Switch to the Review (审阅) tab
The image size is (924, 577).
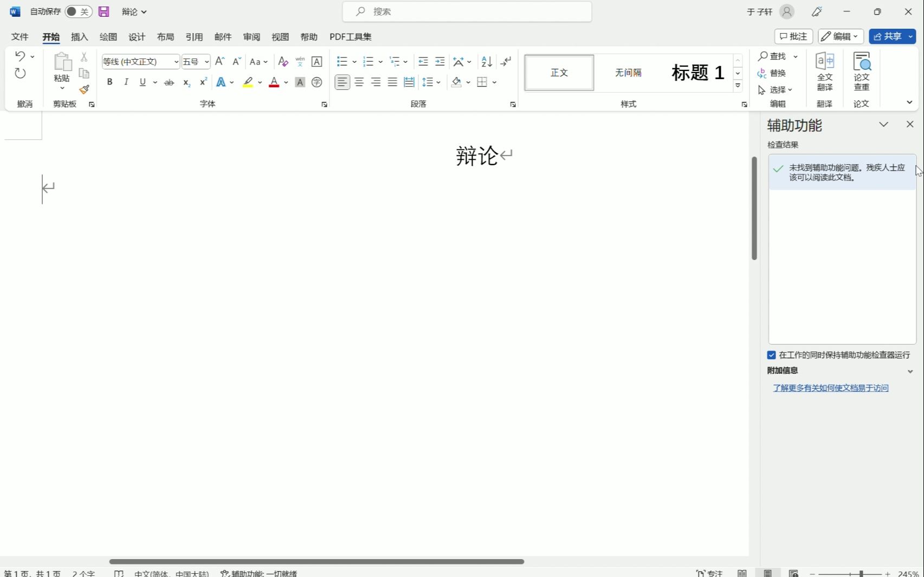pyautogui.click(x=252, y=37)
